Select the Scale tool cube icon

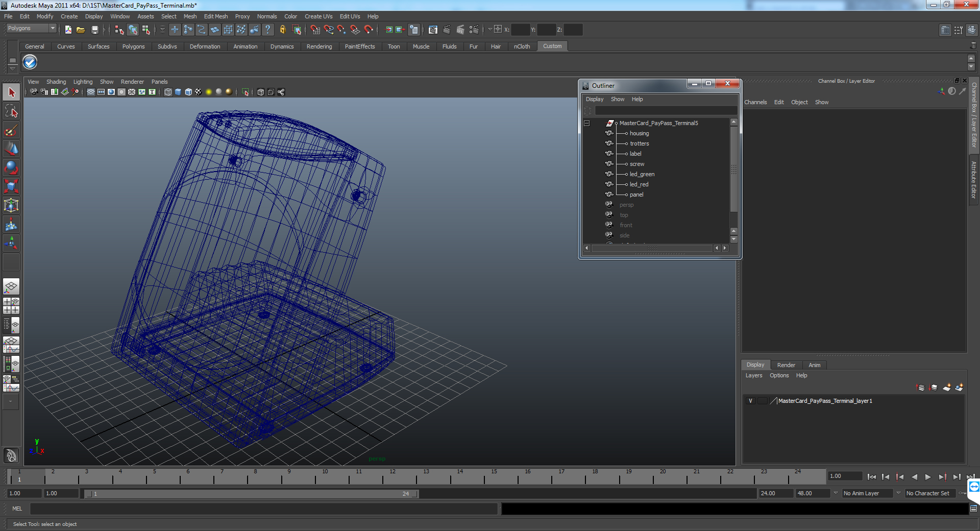11,186
